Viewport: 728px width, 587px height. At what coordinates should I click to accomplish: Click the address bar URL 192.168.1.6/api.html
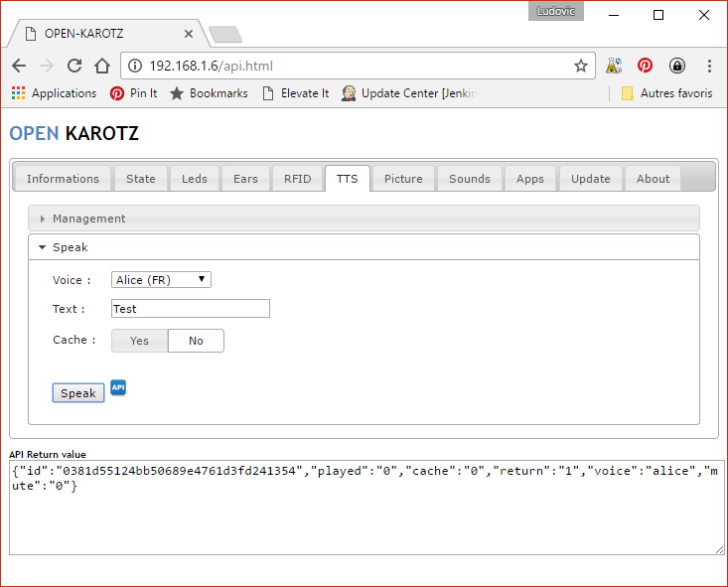(x=212, y=66)
